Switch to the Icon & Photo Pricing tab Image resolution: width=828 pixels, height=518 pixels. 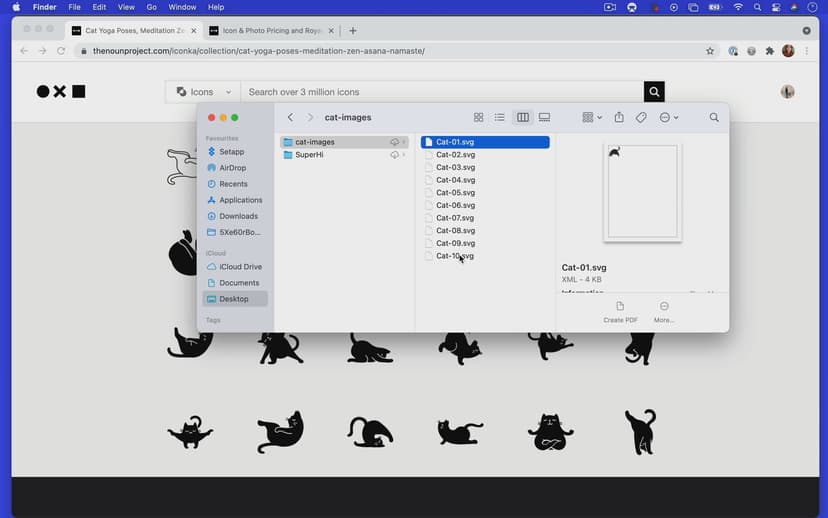pos(266,31)
